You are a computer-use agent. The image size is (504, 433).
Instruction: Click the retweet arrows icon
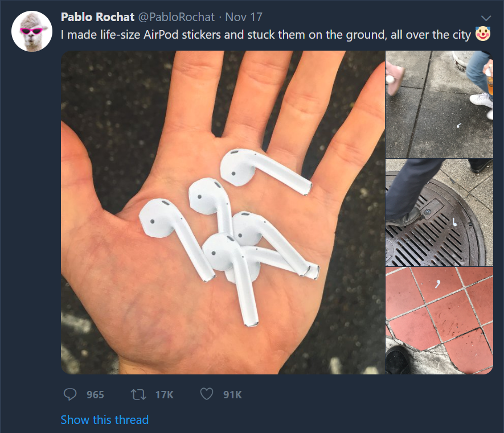click(x=138, y=394)
